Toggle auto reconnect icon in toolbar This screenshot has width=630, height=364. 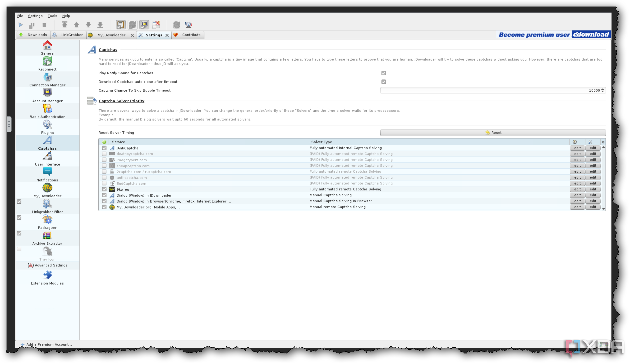(133, 25)
